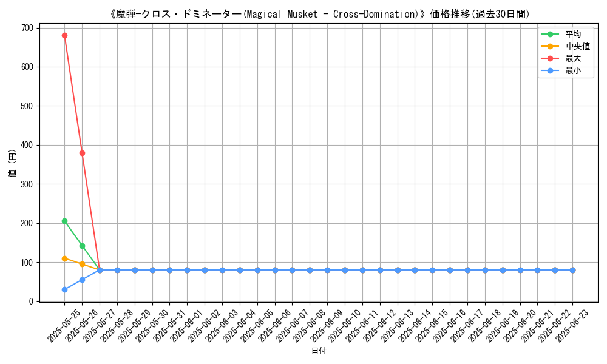Click the data point on 2025-06-01
The image size is (607, 364).
point(188,271)
